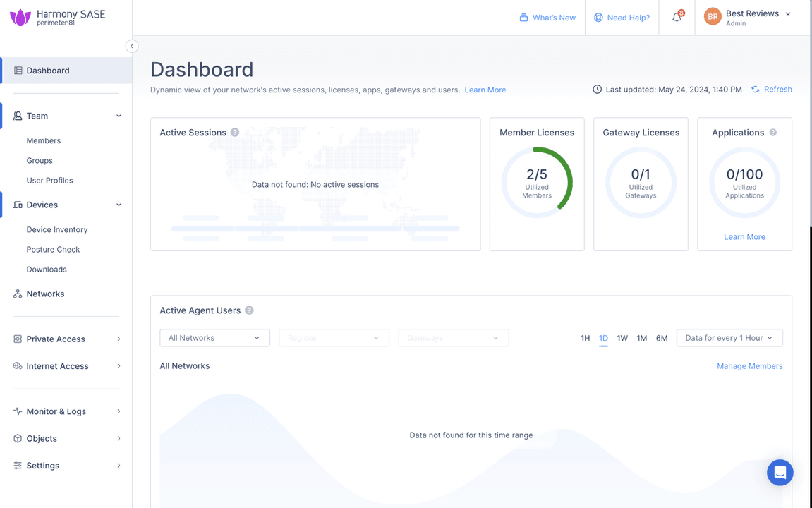Open the chat support bubble
812x508 pixels.
(x=780, y=472)
